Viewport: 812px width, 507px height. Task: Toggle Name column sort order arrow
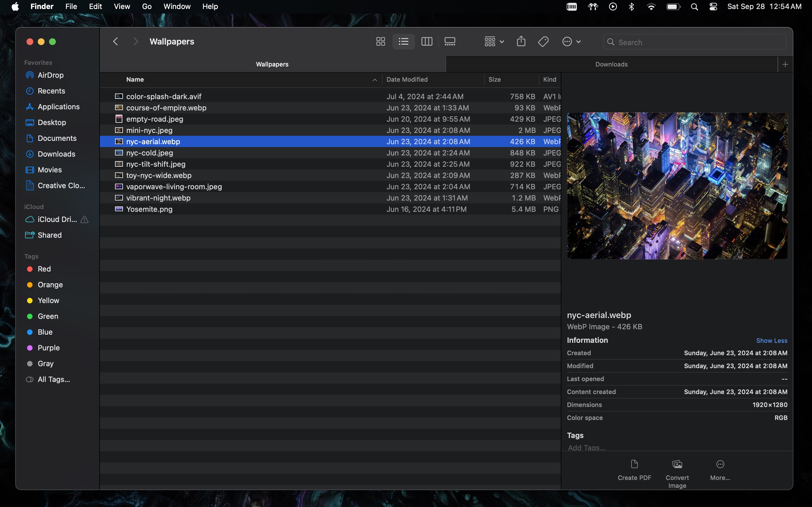click(374, 80)
